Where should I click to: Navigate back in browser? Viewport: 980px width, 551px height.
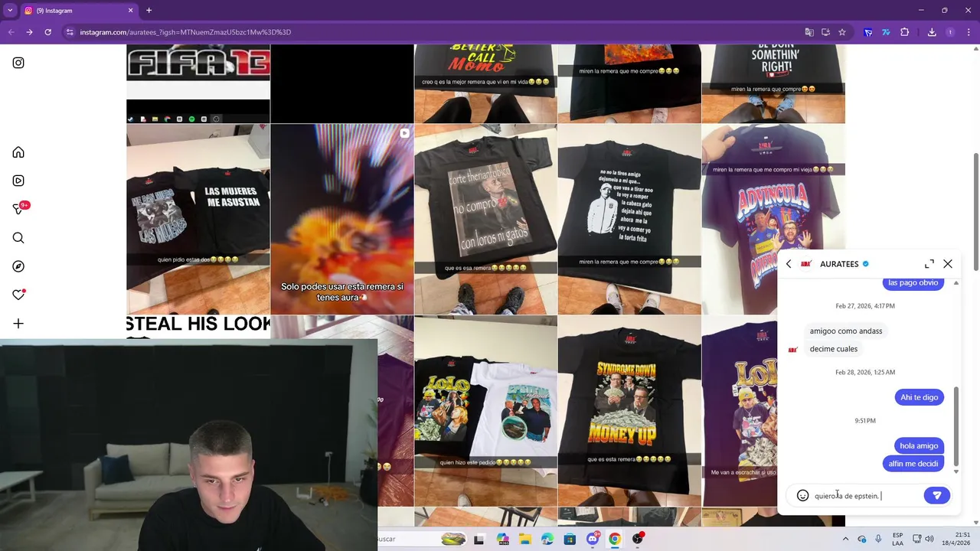tap(11, 32)
